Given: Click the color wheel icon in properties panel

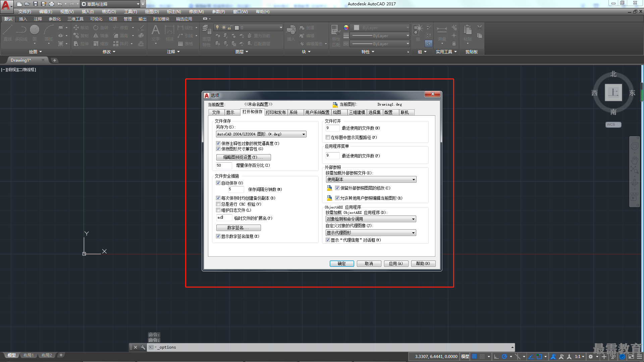Looking at the screenshot, I should 346,28.
